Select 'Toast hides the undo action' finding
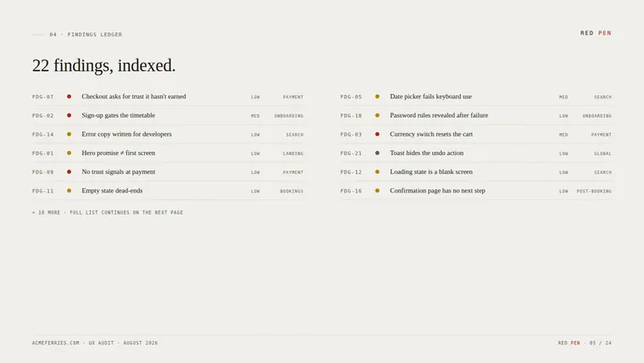The image size is (644, 363). pyautogui.click(x=475, y=153)
